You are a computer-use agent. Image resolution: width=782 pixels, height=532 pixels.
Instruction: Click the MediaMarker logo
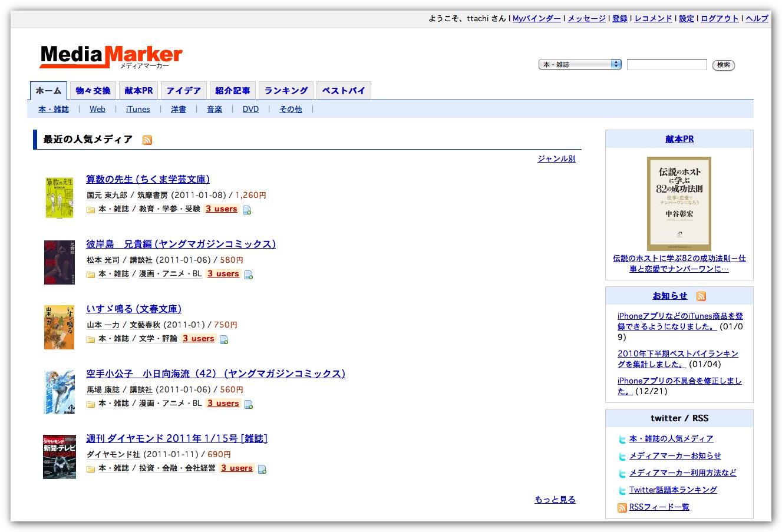(111, 57)
